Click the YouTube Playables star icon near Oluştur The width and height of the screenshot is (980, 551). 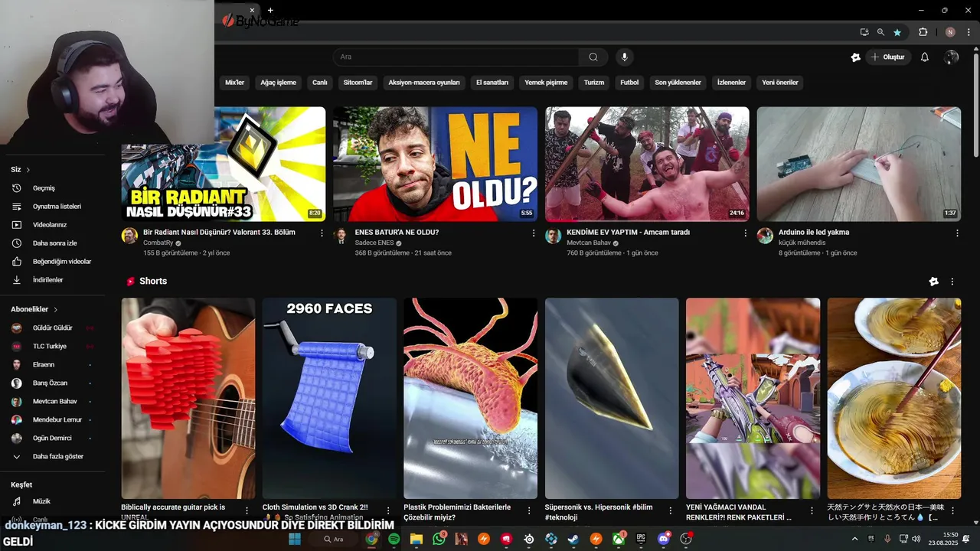[x=856, y=57]
